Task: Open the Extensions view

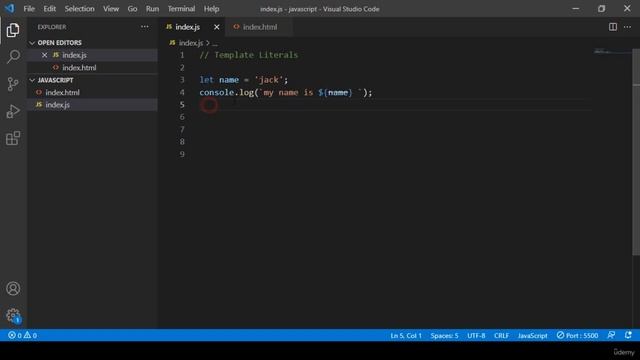Action: tap(13, 138)
